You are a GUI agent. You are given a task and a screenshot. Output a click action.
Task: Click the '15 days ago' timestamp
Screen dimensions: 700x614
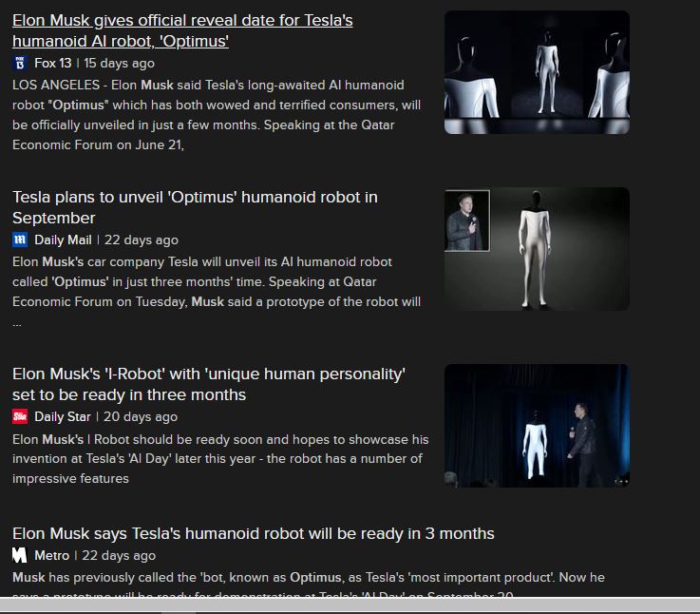click(119, 63)
